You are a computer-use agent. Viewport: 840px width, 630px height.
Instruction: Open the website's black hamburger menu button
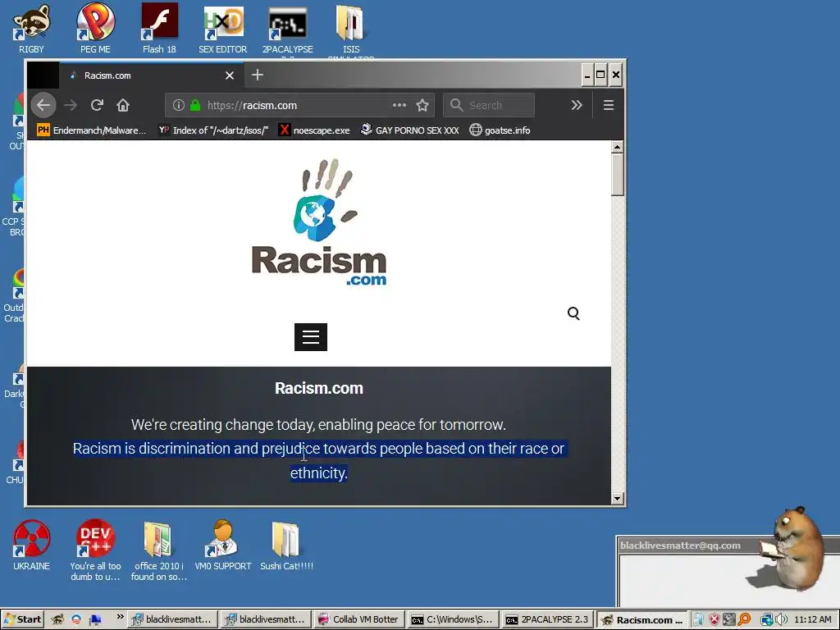pyautogui.click(x=311, y=337)
